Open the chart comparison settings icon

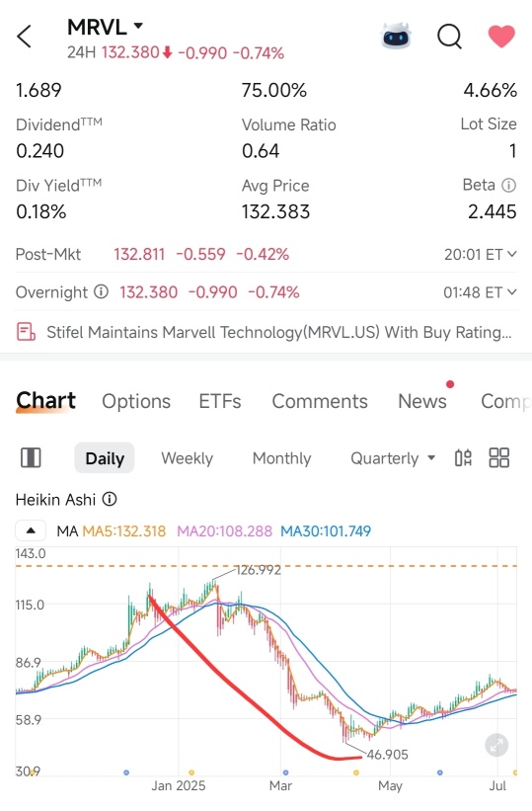tap(463, 457)
